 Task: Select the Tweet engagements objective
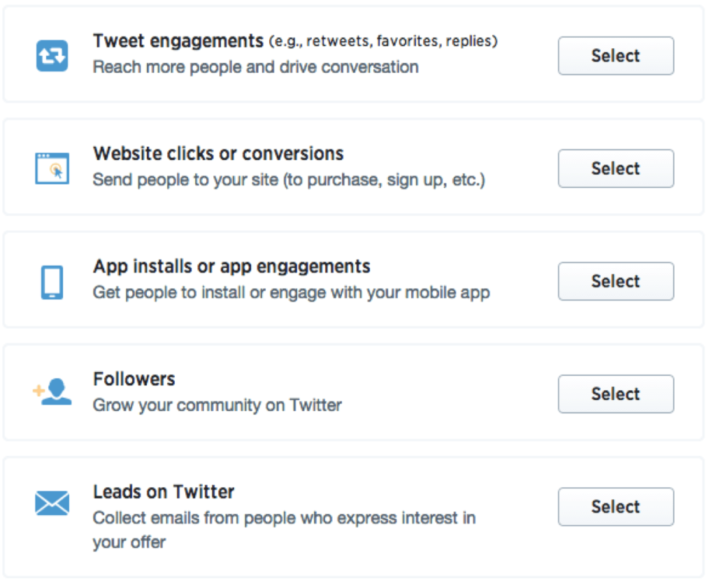pos(615,56)
